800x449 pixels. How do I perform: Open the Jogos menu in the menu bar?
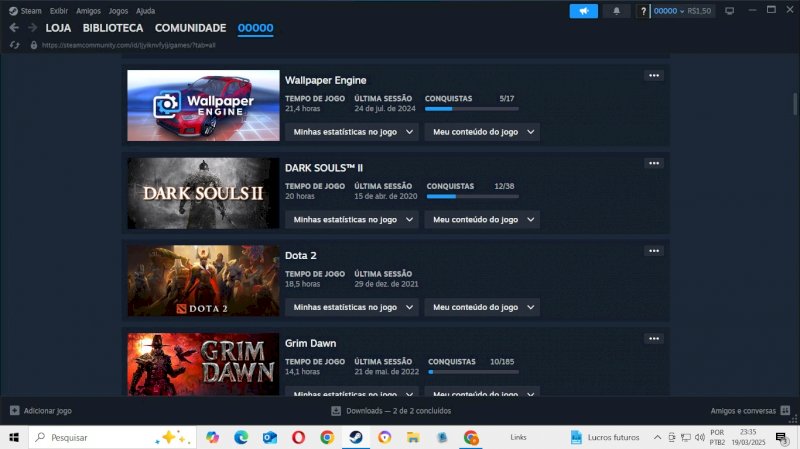pos(118,10)
